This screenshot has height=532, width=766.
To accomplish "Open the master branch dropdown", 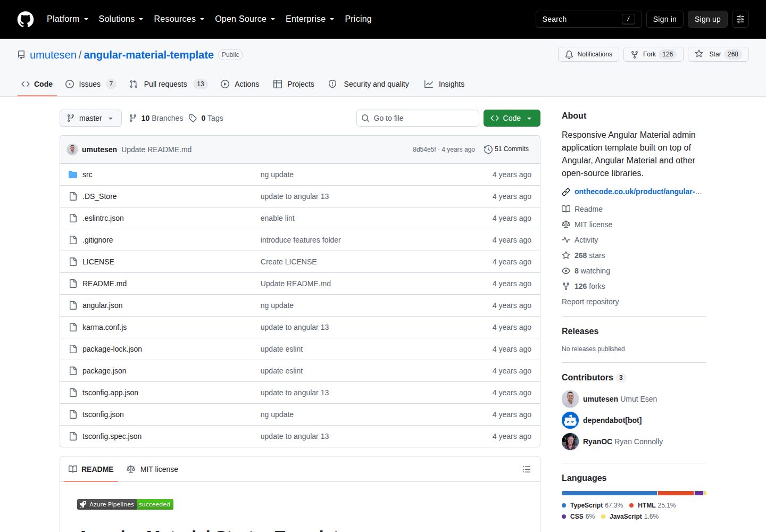I will pos(90,118).
